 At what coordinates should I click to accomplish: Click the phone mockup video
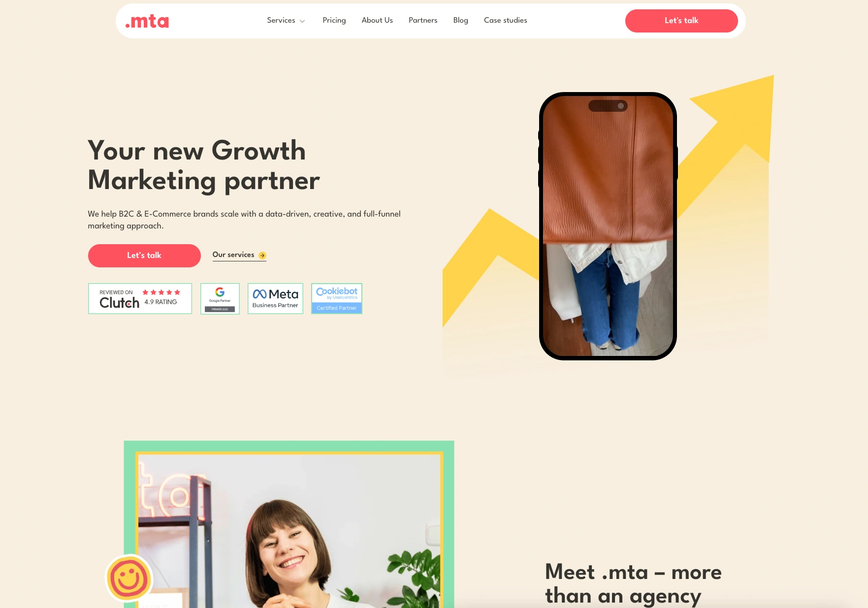[x=608, y=226]
